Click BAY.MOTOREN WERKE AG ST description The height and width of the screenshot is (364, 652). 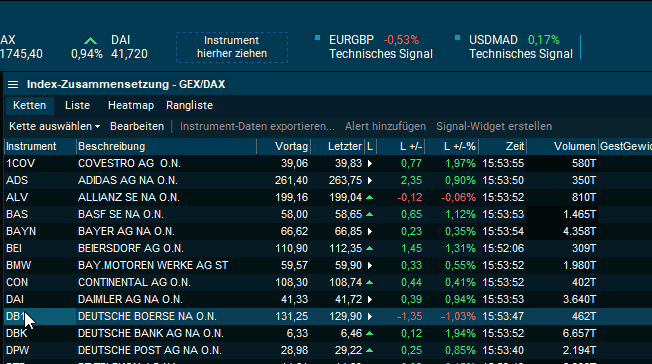(153, 265)
